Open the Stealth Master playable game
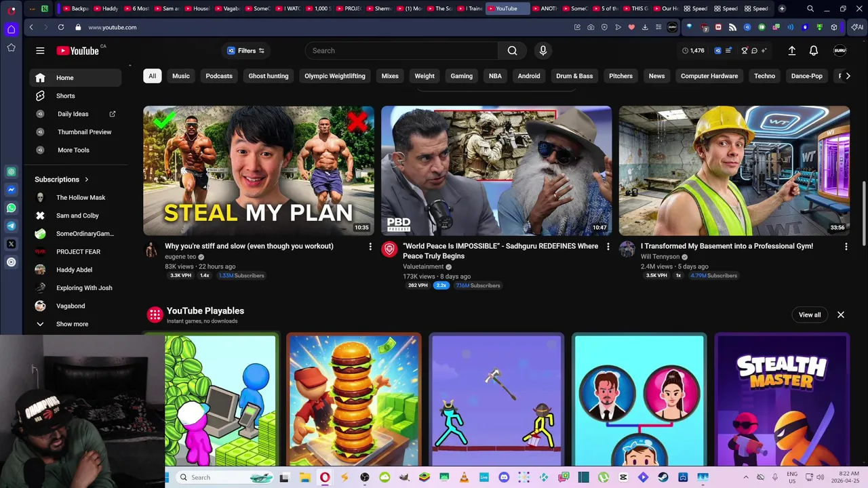The image size is (868, 488). 781,400
